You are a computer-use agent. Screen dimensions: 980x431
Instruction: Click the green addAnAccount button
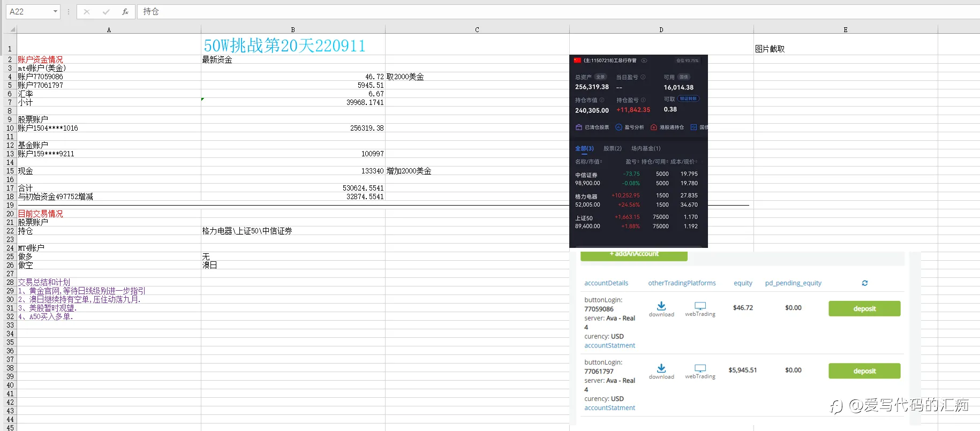[x=634, y=255]
